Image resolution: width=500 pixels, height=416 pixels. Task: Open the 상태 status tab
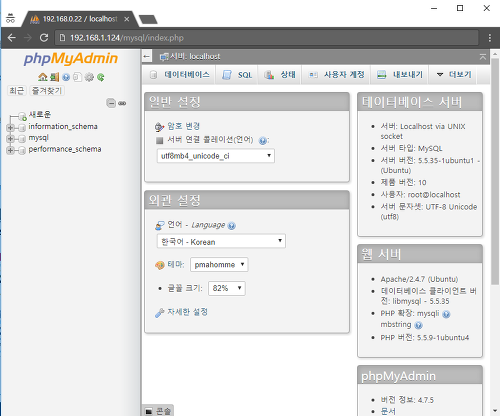pyautogui.click(x=280, y=75)
